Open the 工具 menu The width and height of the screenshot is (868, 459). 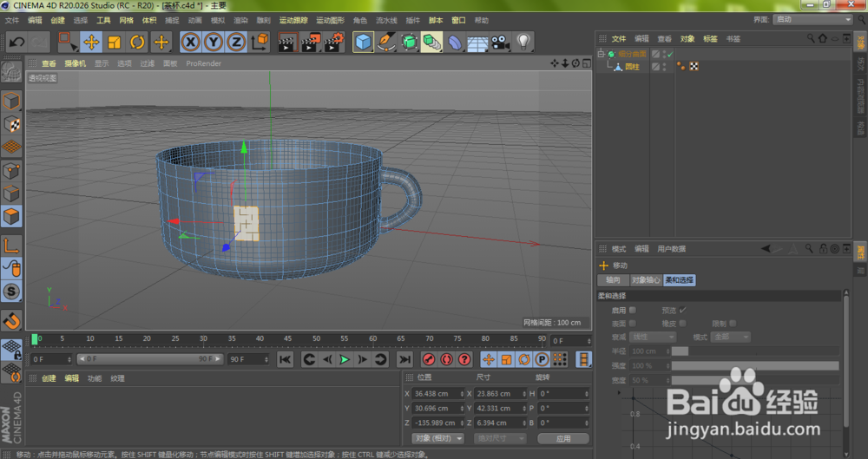[x=103, y=20]
